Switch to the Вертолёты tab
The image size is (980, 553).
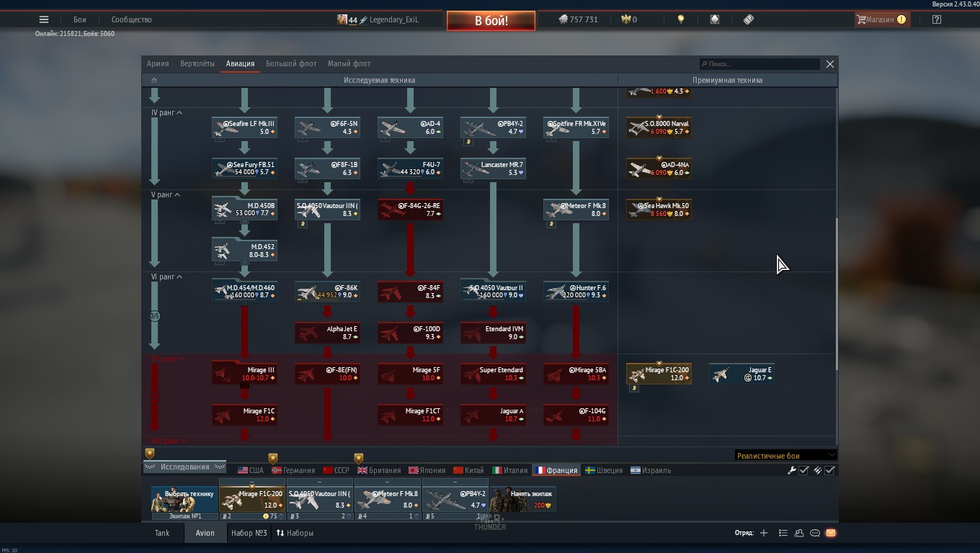197,63
